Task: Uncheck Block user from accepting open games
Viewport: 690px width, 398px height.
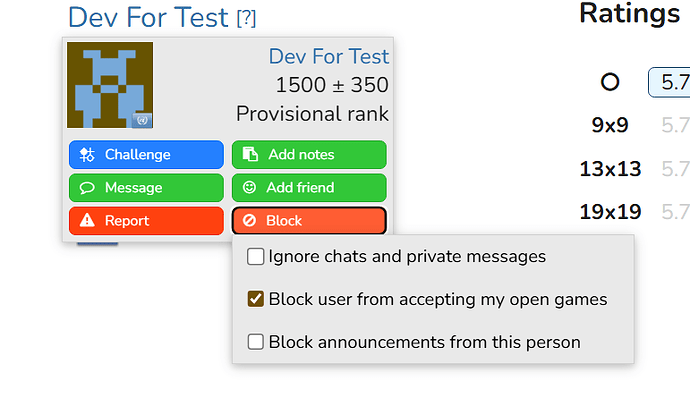Action: [x=255, y=299]
